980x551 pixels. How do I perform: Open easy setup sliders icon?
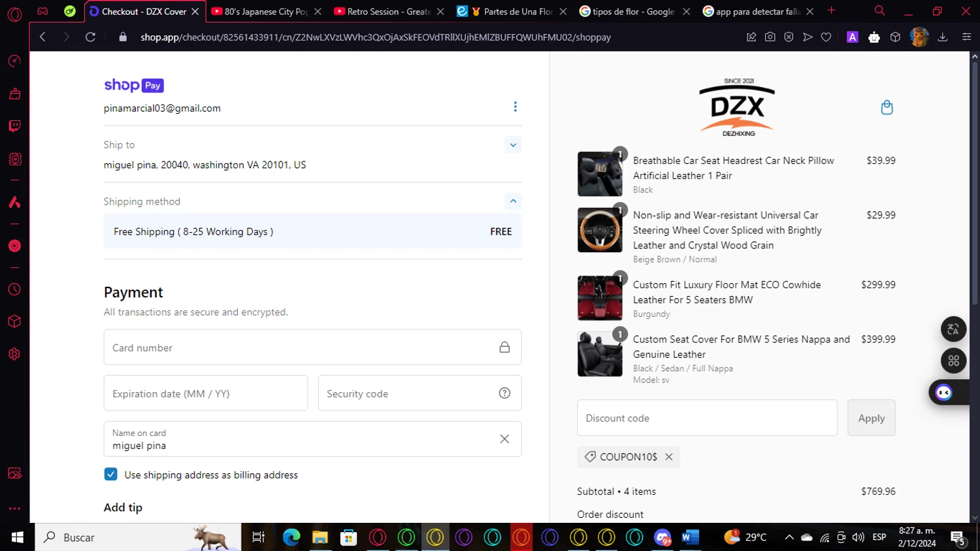pos(966,37)
